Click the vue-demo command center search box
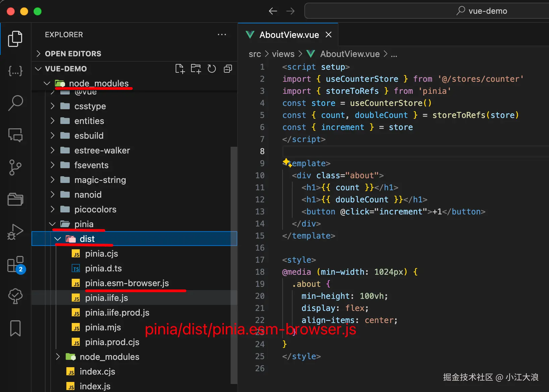Image resolution: width=549 pixels, height=392 pixels. point(427,11)
